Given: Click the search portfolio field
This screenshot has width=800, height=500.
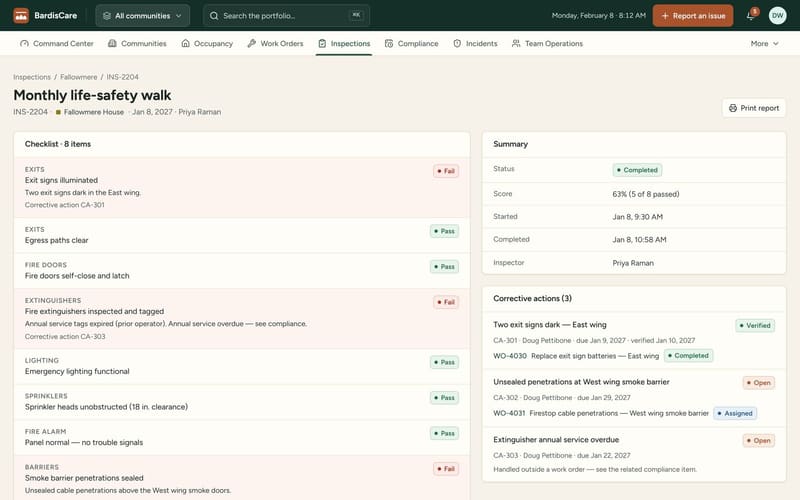Looking at the screenshot, I should click(x=286, y=15).
